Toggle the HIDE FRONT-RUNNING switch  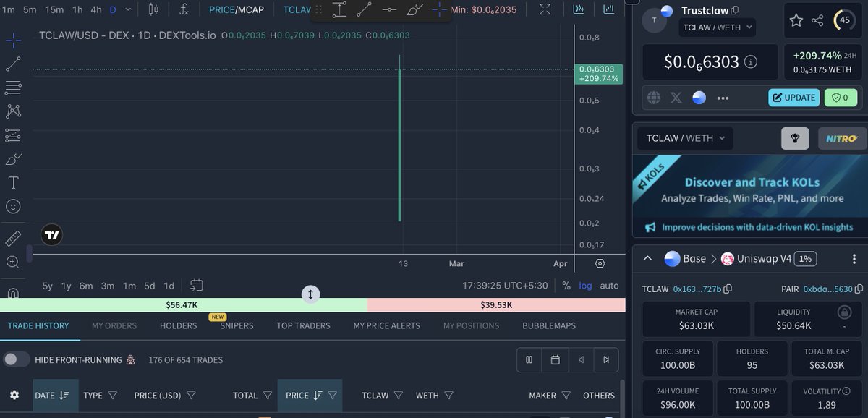[17, 359]
